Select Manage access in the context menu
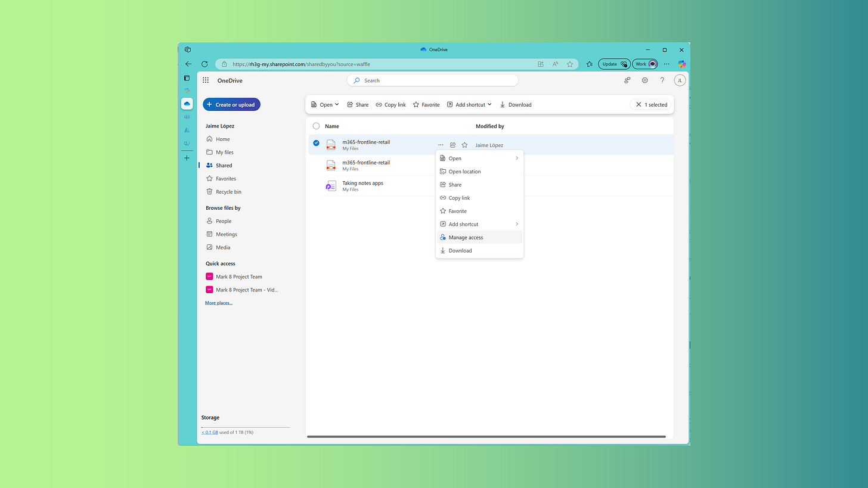Viewport: 868px width, 488px height. click(x=479, y=237)
